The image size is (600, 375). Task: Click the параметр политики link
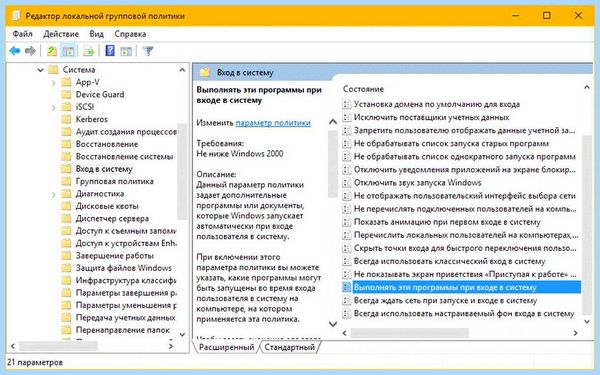pyautogui.click(x=273, y=123)
